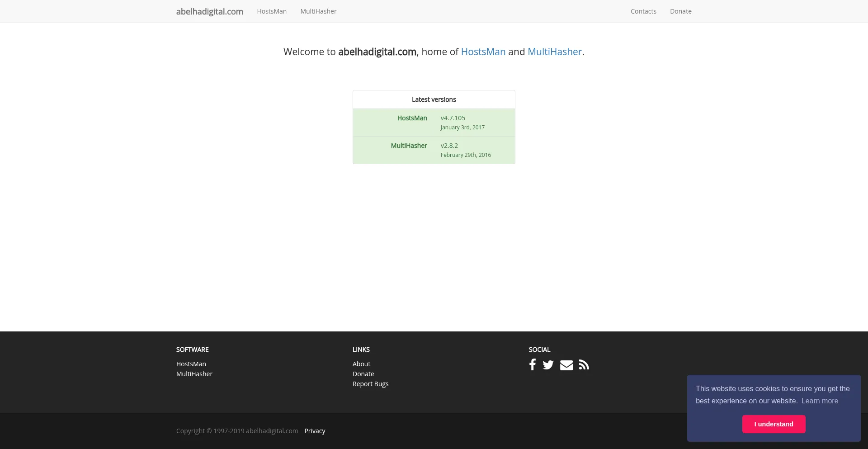
Task: Open the Privacy link in footer
Action: [x=315, y=431]
